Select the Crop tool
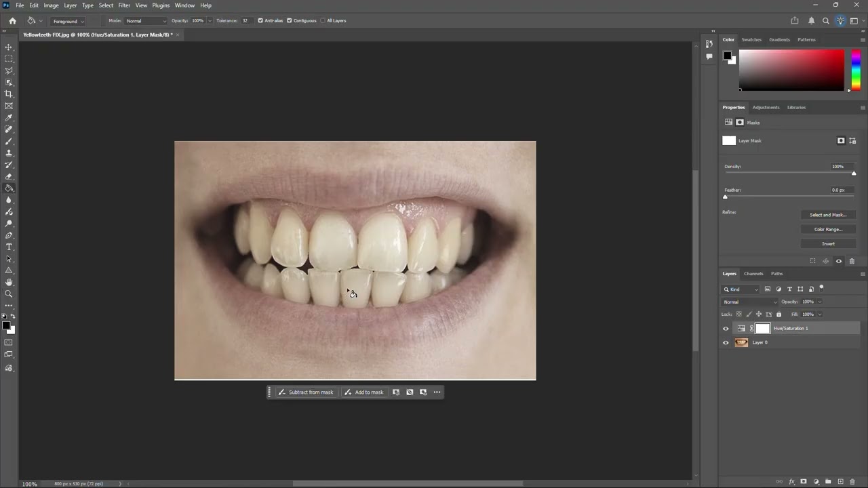The width and height of the screenshot is (868, 488). pyautogui.click(x=9, y=94)
